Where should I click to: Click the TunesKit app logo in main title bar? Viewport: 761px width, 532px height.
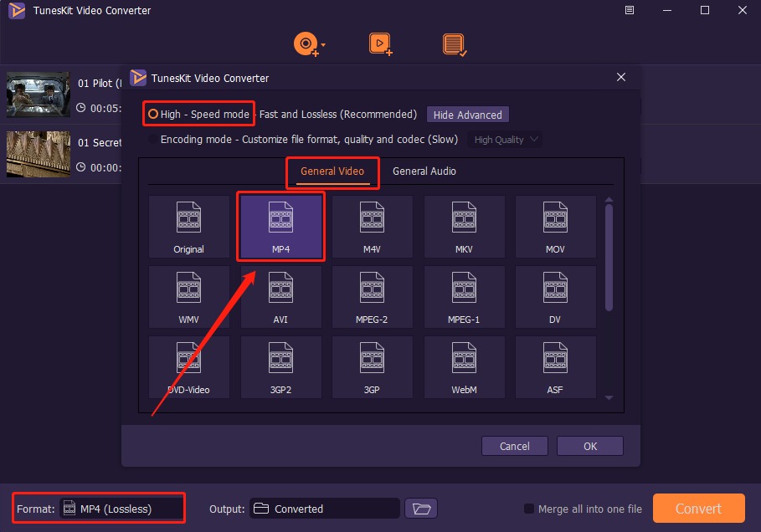click(x=17, y=10)
